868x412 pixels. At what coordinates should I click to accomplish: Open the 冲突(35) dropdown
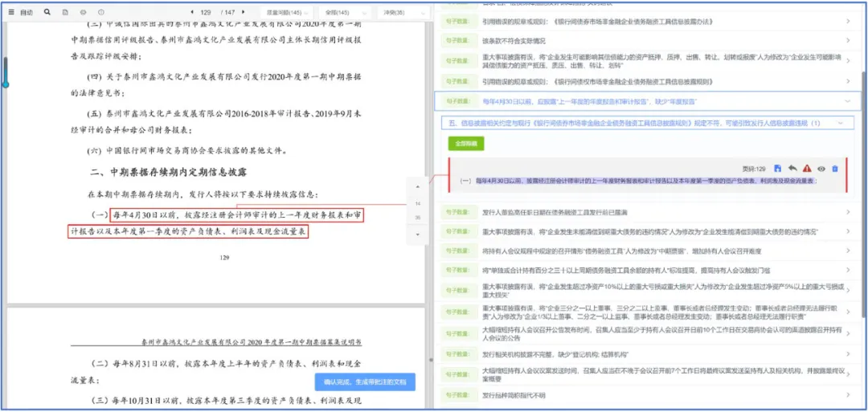(403, 12)
